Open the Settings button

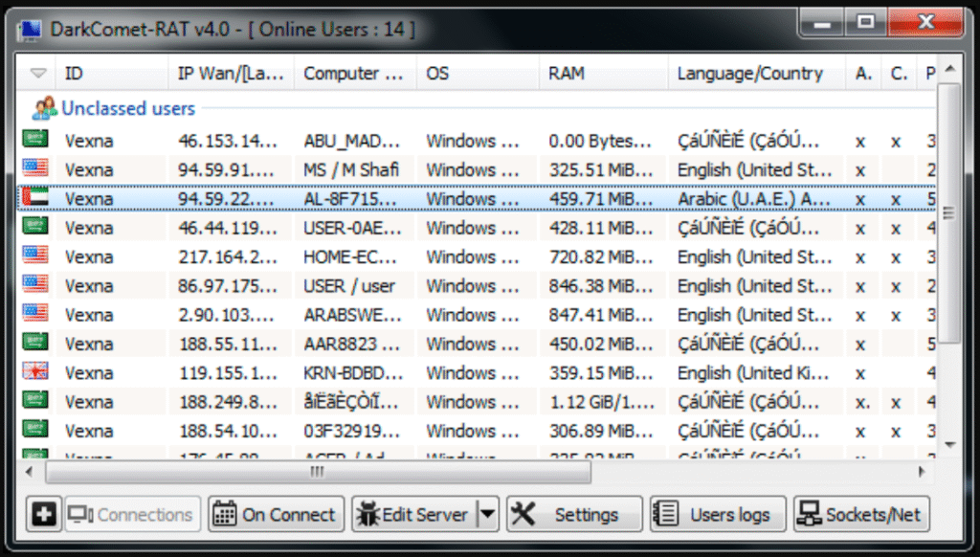tap(574, 514)
